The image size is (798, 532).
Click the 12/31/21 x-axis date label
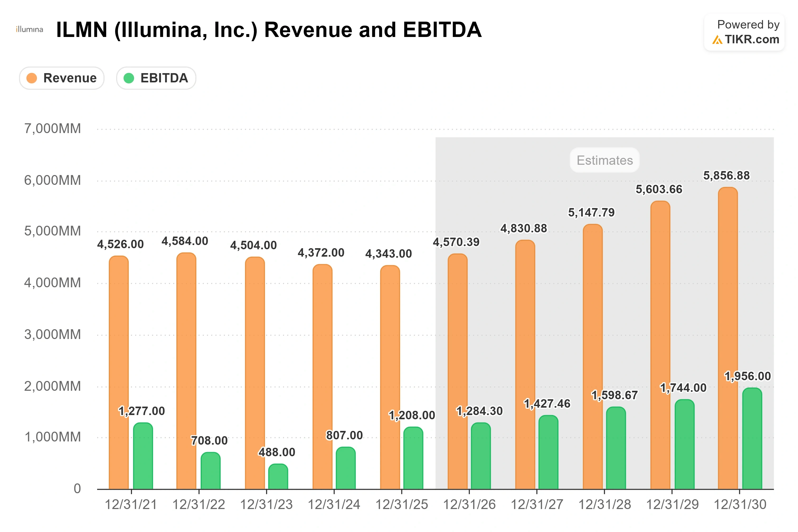[131, 505]
